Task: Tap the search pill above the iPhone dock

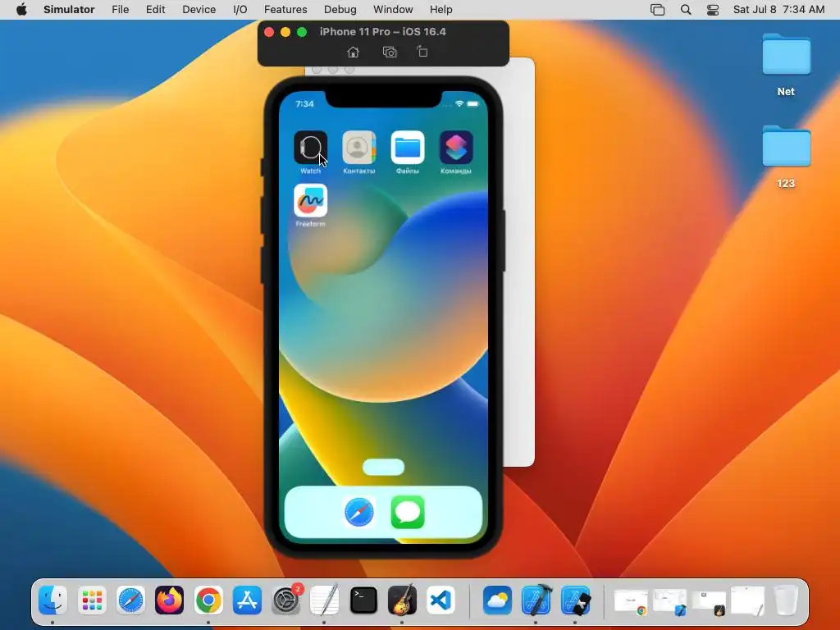Action: tap(384, 467)
